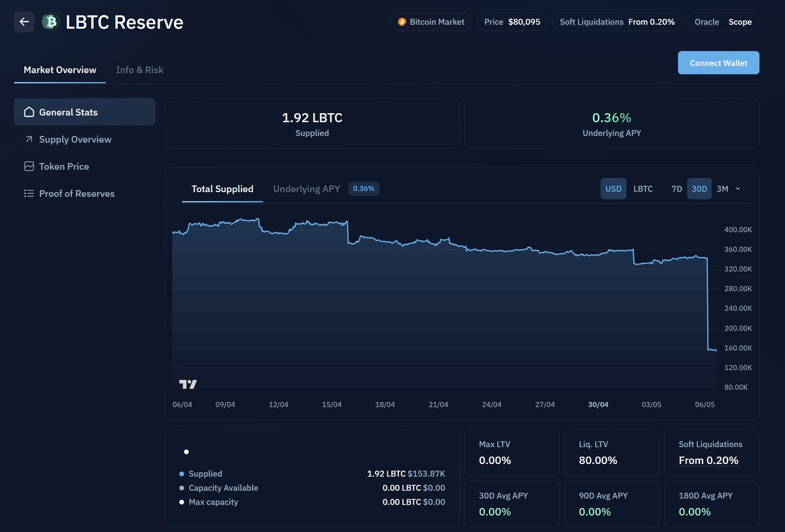Set the chart range to 3M
This screenshot has height=532, width=785.
click(x=722, y=189)
